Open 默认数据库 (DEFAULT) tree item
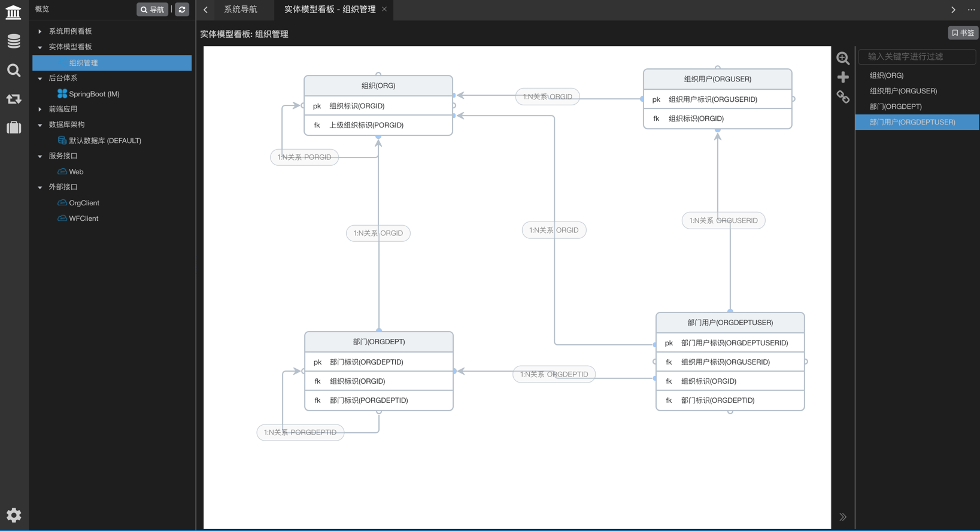 coord(105,140)
